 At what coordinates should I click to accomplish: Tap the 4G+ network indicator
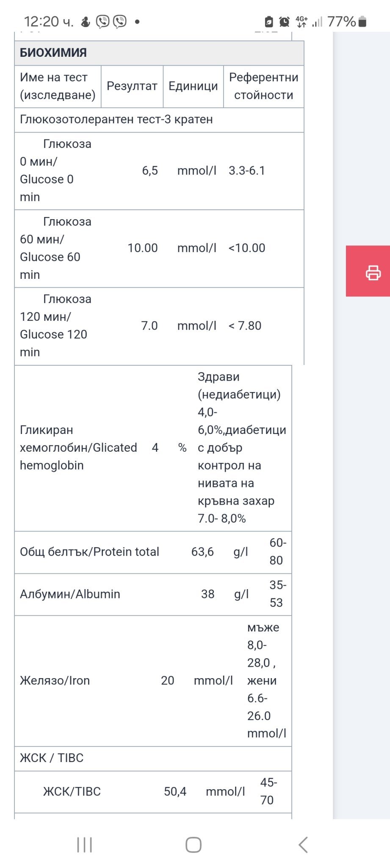301,22
